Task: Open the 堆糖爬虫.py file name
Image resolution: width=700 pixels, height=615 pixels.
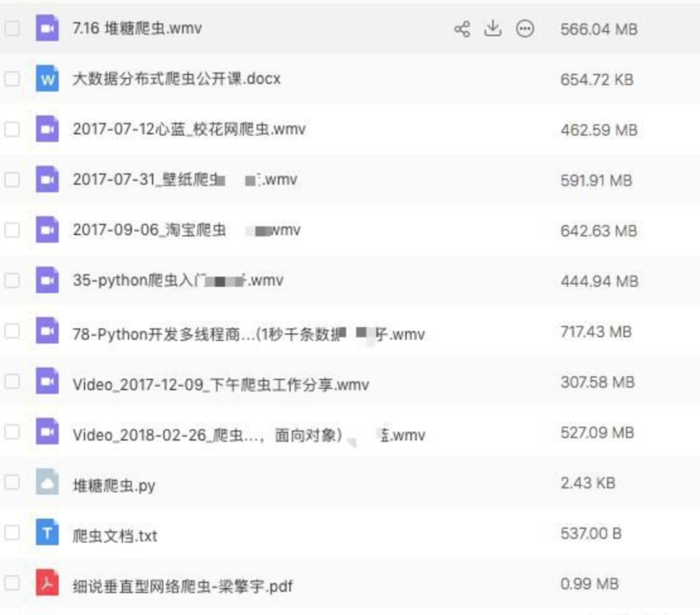Action: (114, 486)
